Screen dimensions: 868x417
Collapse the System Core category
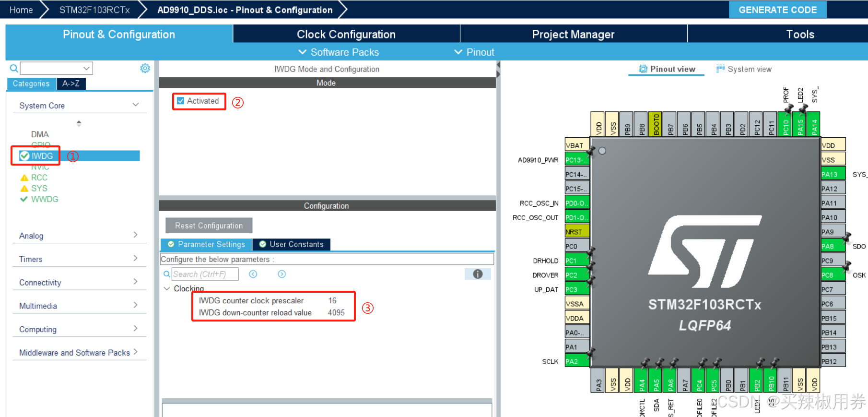coord(136,105)
